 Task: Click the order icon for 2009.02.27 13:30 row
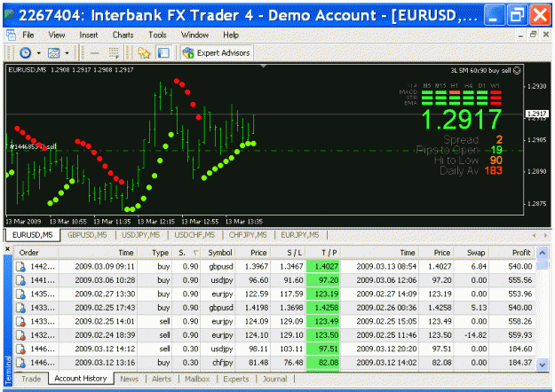21,294
